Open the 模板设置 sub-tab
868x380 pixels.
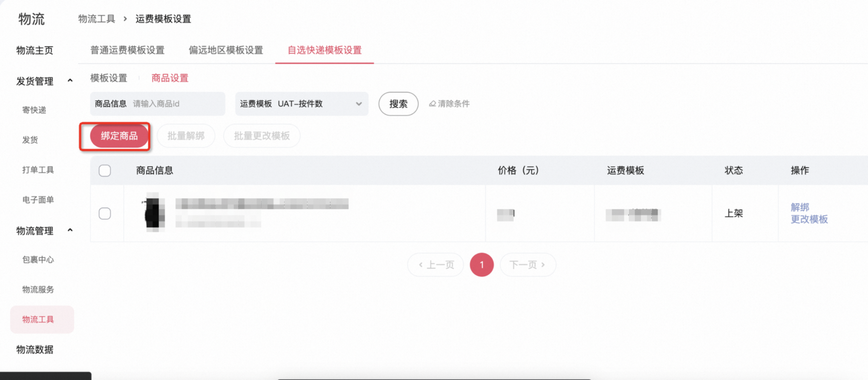click(109, 78)
